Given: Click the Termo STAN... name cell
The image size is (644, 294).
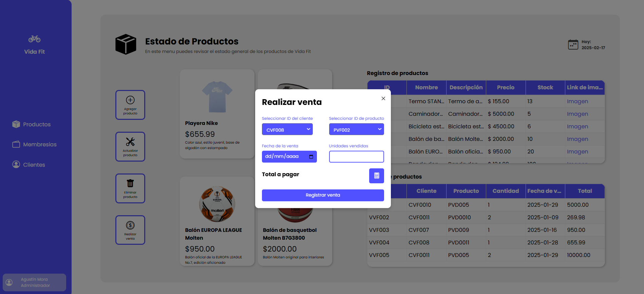Looking at the screenshot, I should (426, 101).
